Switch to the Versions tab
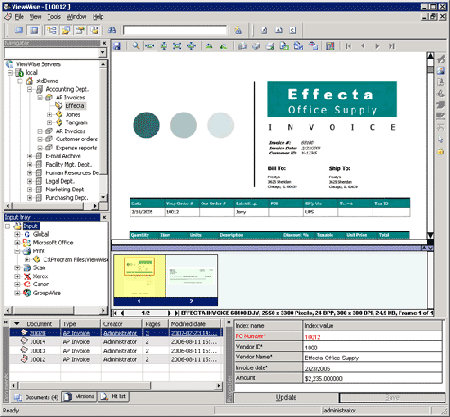450x417 pixels. click(79, 396)
